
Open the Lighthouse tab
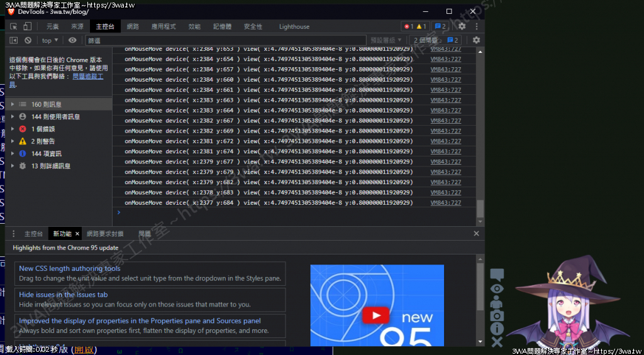[x=294, y=26]
